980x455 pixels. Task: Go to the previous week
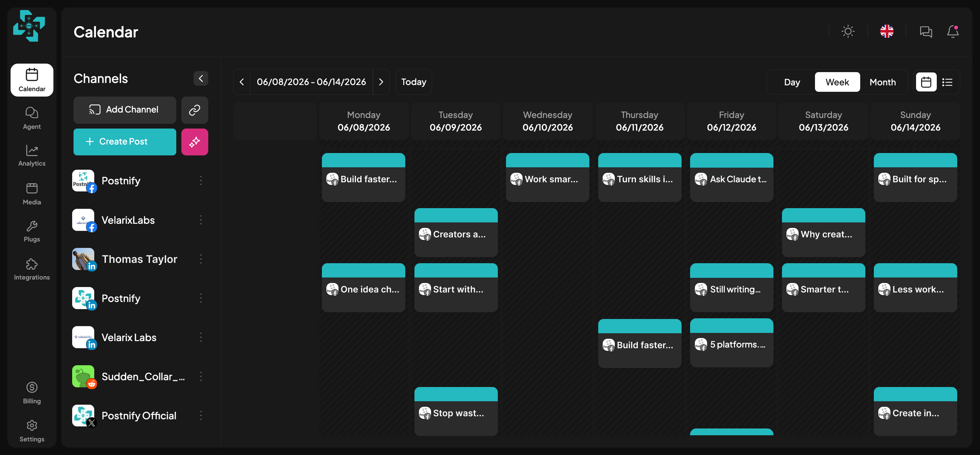(242, 82)
